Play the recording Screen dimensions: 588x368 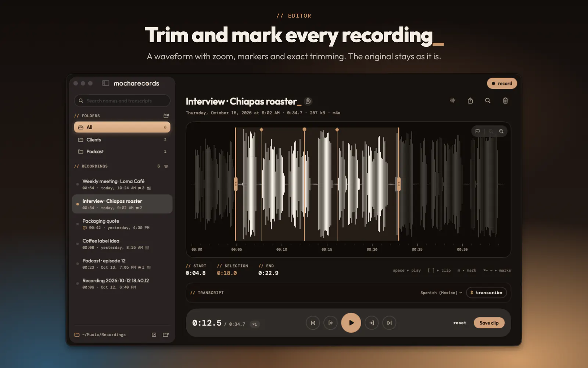click(x=351, y=323)
